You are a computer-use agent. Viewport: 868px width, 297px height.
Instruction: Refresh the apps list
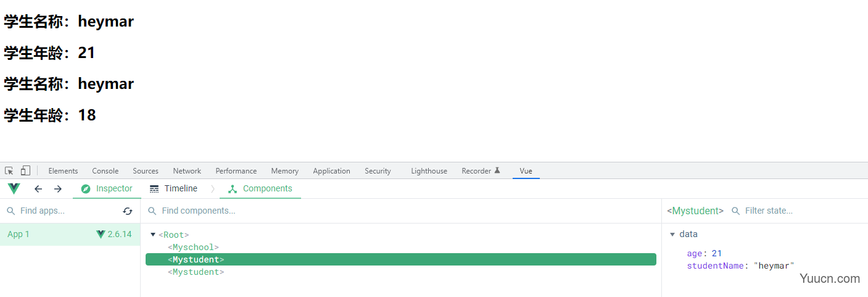click(128, 211)
